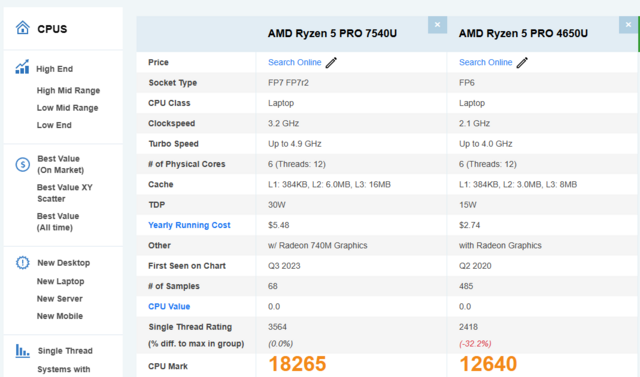
Task: Edit price pencil icon for Ryzen 4650U
Action: (522, 62)
